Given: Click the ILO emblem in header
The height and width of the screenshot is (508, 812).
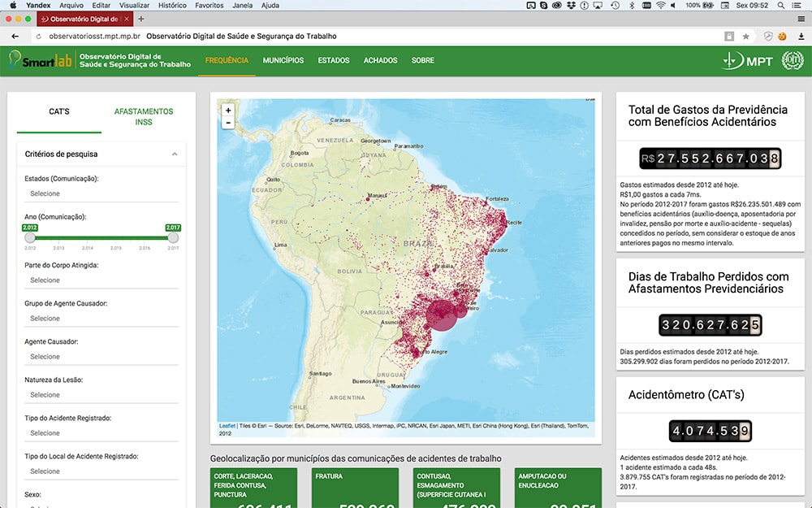Looking at the screenshot, I should pos(793,61).
